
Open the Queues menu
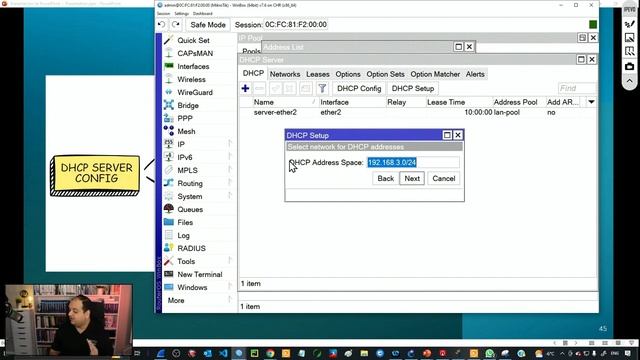coord(190,209)
